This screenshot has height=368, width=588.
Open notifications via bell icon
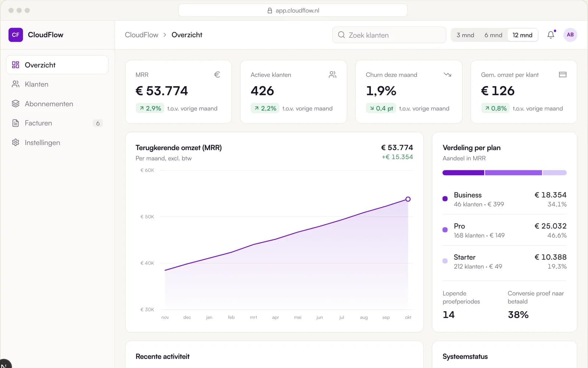[x=551, y=35]
